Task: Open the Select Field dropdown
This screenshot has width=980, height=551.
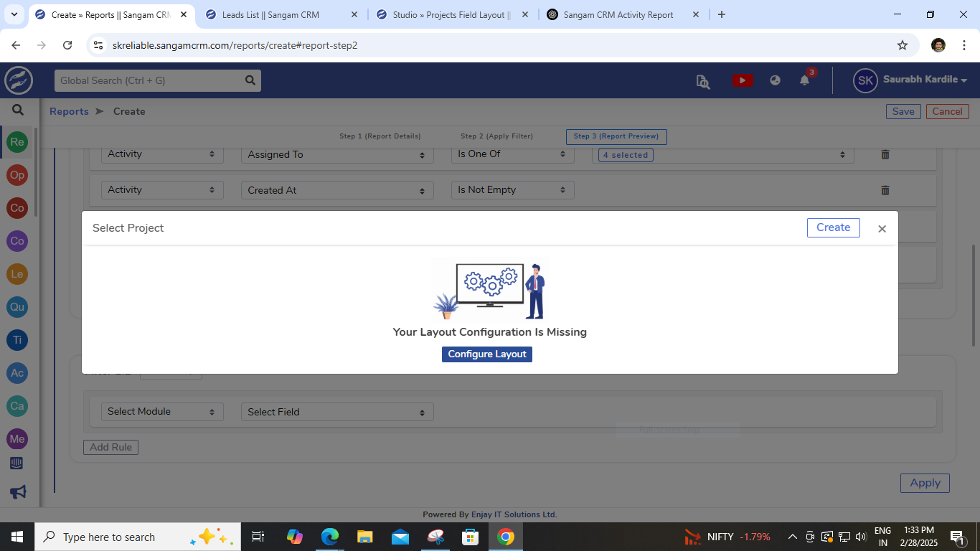Action: pos(337,412)
